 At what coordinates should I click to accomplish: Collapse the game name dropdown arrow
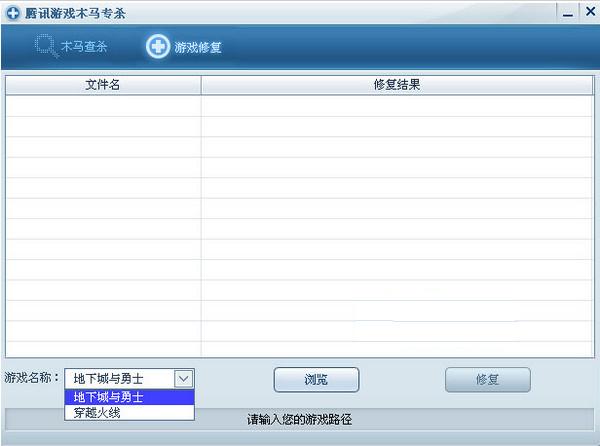[184, 379]
